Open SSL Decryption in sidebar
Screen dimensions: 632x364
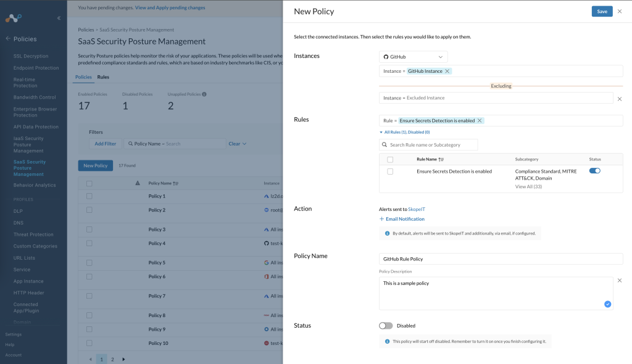click(31, 56)
